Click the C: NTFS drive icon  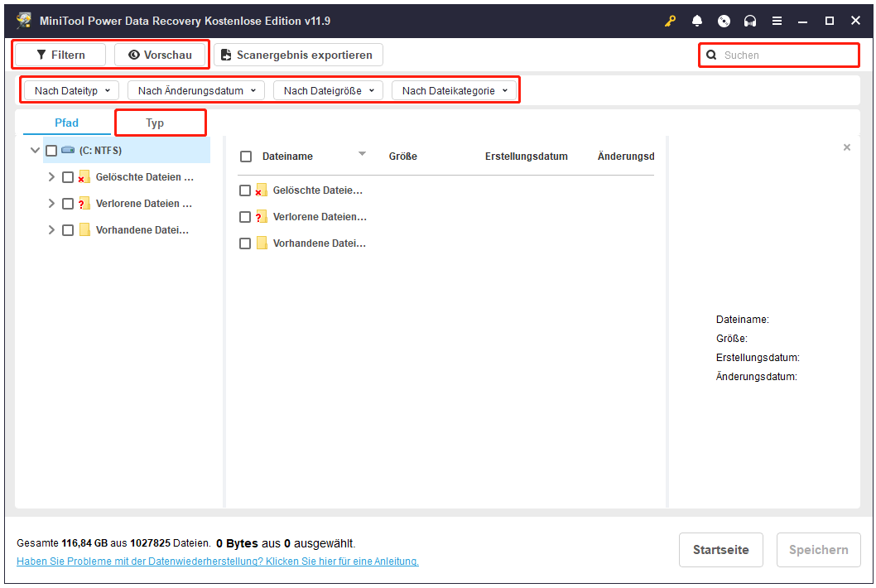tap(68, 150)
